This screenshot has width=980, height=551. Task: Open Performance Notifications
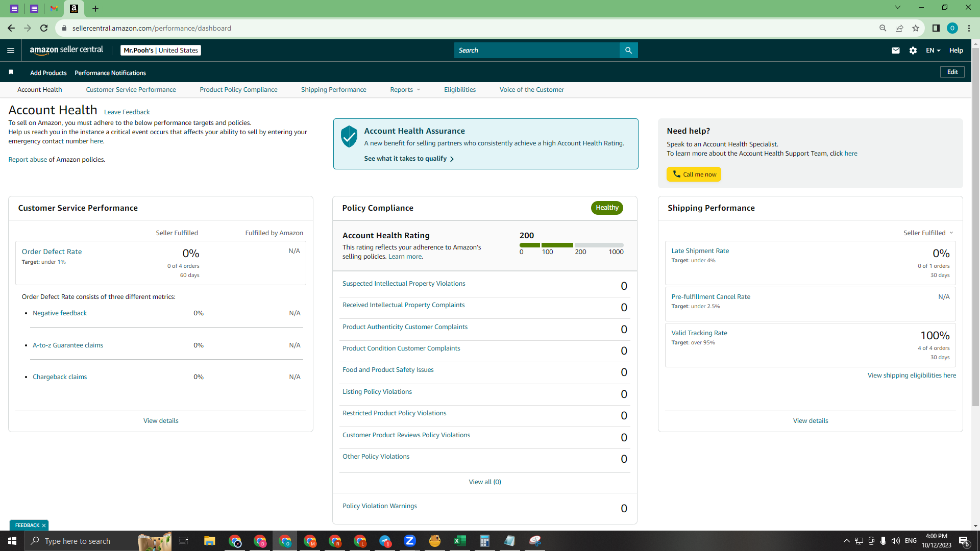110,72
